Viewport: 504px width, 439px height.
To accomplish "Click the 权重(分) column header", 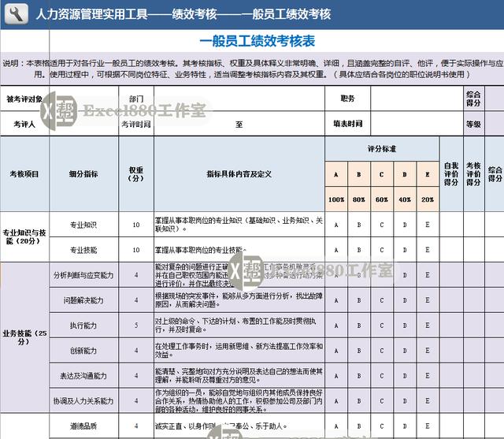I will point(136,174).
